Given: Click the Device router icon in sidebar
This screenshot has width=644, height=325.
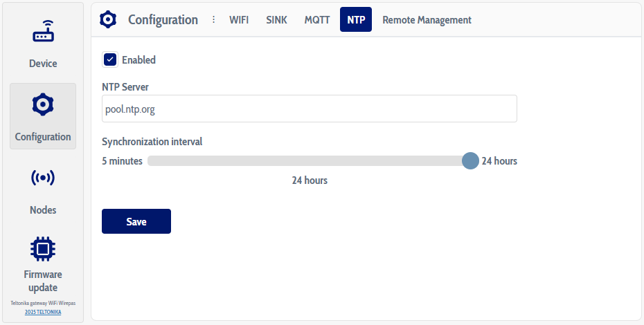Looking at the screenshot, I should [x=43, y=33].
